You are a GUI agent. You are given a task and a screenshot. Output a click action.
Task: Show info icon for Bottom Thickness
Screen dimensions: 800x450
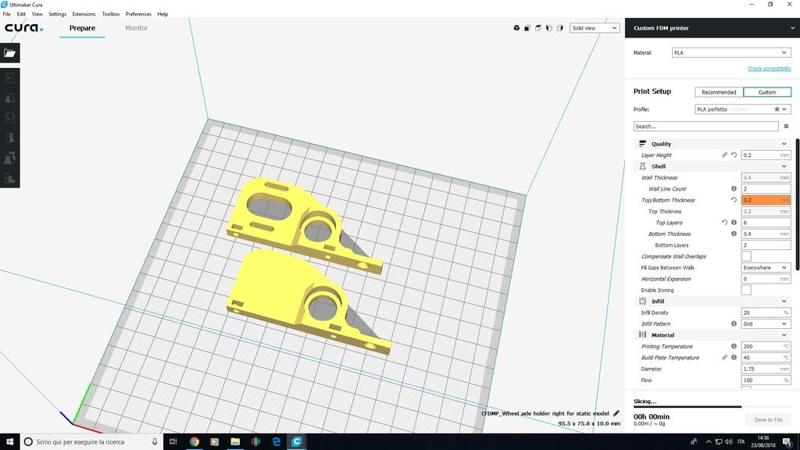(x=734, y=234)
